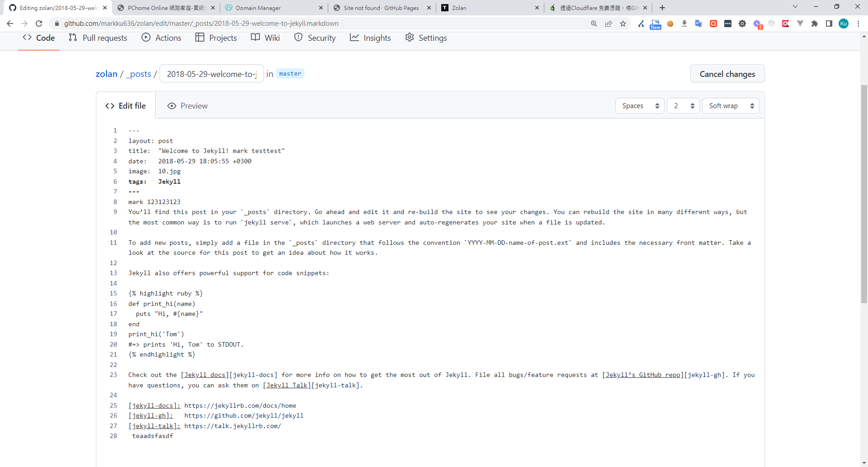Expand the indent size dropdown showing 2
Screen dimensions: 868x467
(x=683, y=106)
